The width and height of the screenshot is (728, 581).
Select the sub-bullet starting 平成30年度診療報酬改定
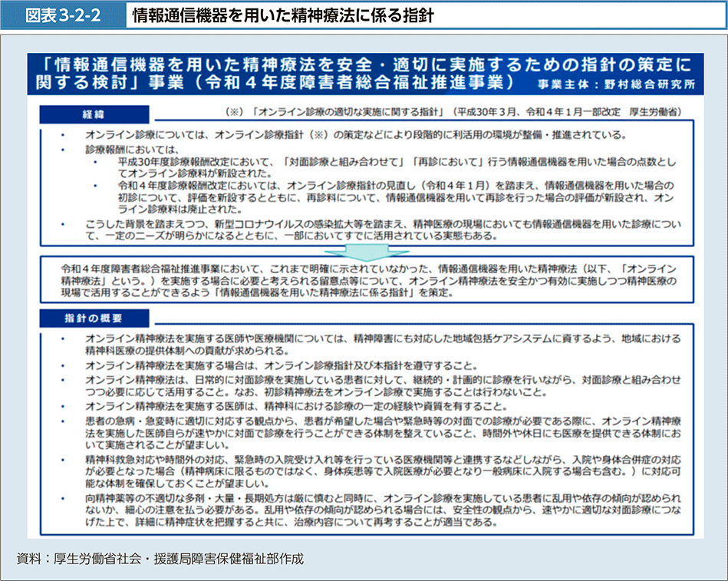[395, 168]
